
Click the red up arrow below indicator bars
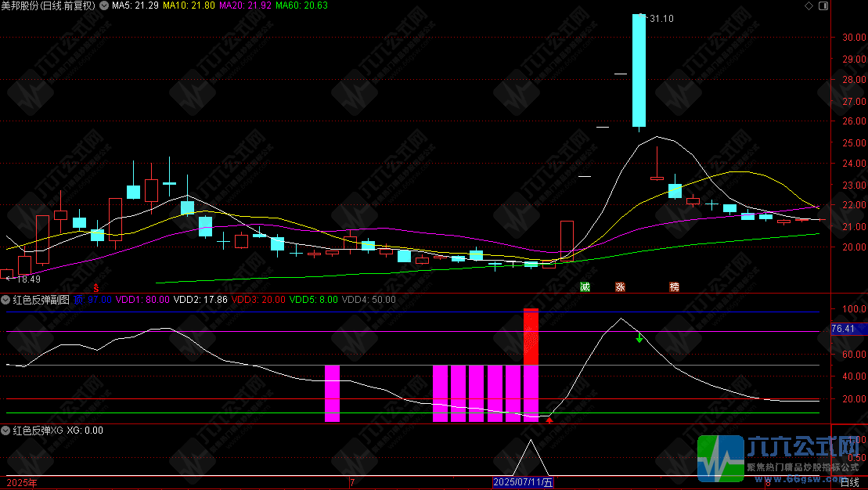(x=549, y=420)
